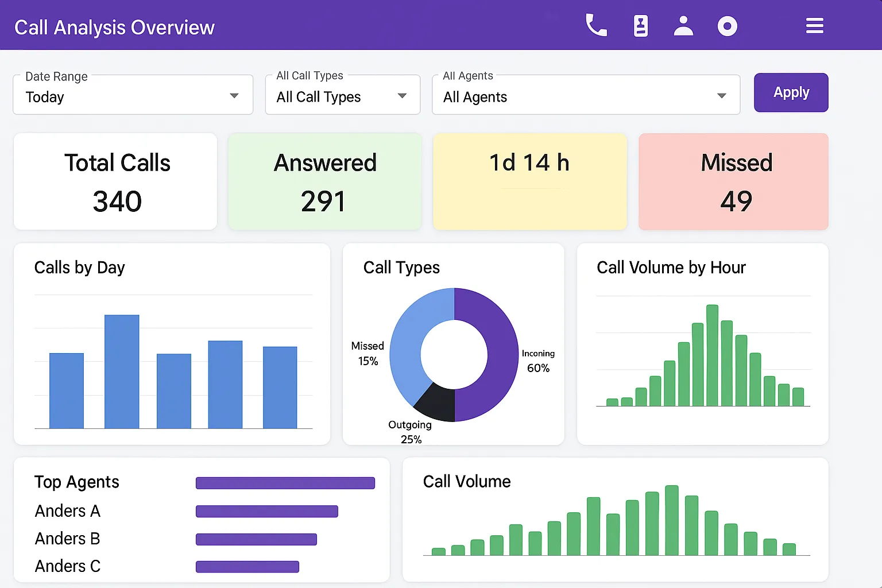The image size is (882, 588).
Task: Click the Missed 49 card
Action: pyautogui.click(x=733, y=181)
